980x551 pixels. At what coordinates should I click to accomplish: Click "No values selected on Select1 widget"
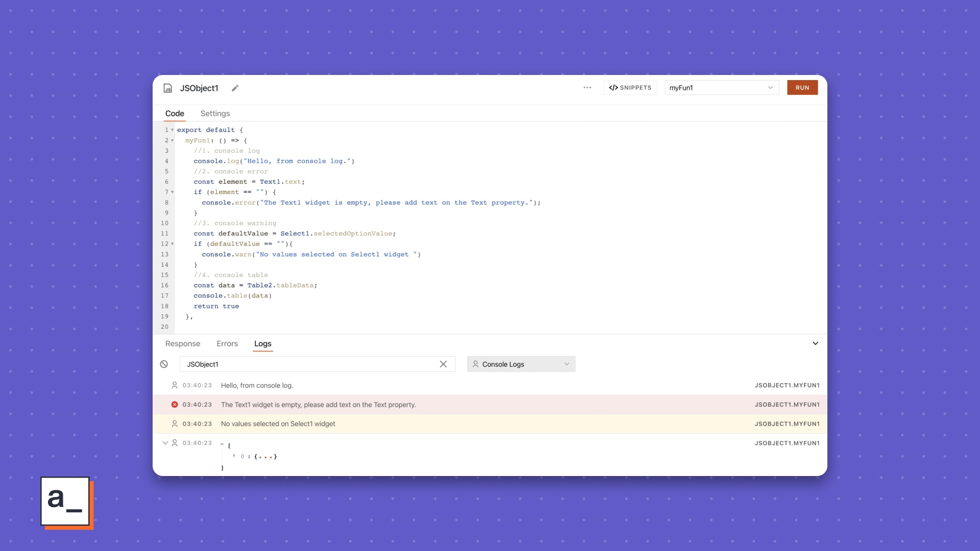(278, 424)
